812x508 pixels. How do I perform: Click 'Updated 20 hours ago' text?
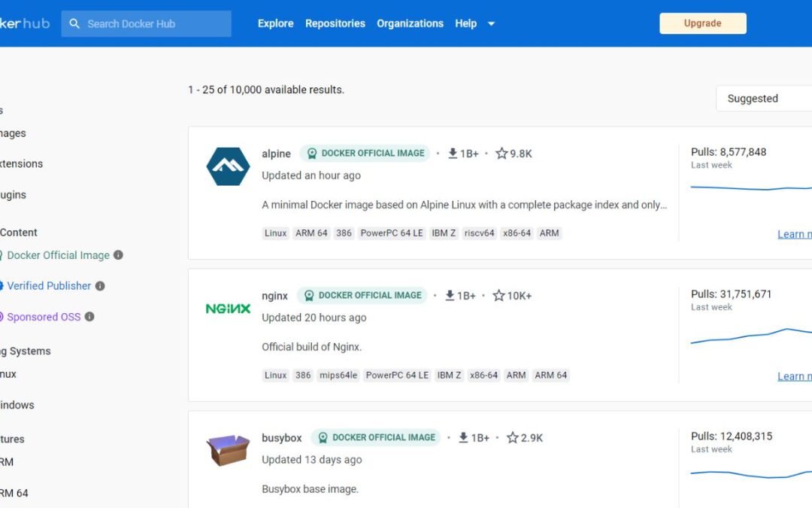tap(314, 318)
